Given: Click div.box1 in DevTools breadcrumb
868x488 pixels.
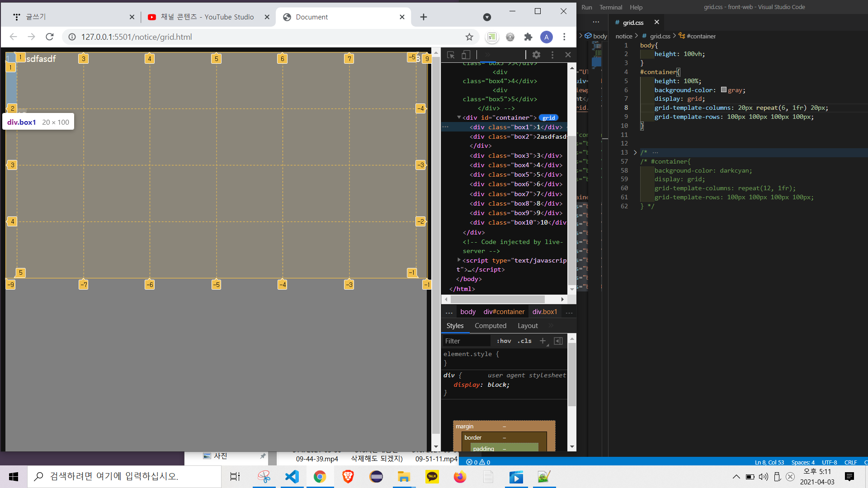Looking at the screenshot, I should point(545,312).
